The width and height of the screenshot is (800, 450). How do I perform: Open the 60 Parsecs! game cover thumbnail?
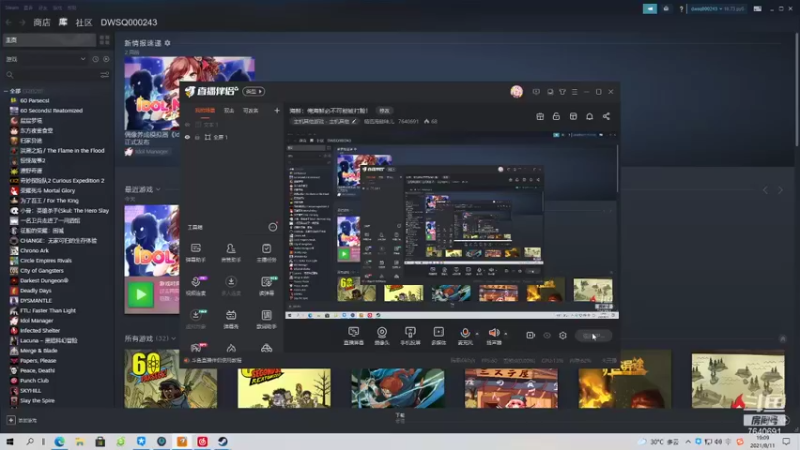pyautogui.click(x=170, y=379)
